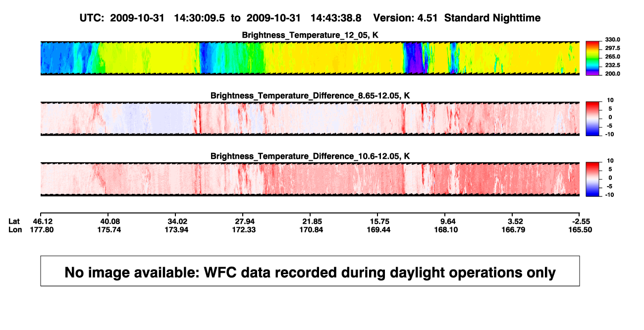Screen dimensions: 644x330
Task: Click latitude value 40.08
Action: point(110,221)
